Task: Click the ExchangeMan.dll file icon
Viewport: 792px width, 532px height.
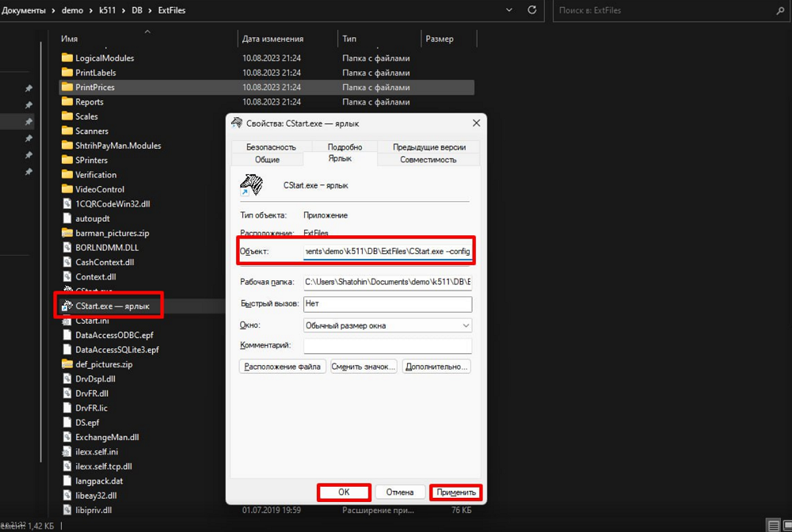Action: pyautogui.click(x=67, y=438)
